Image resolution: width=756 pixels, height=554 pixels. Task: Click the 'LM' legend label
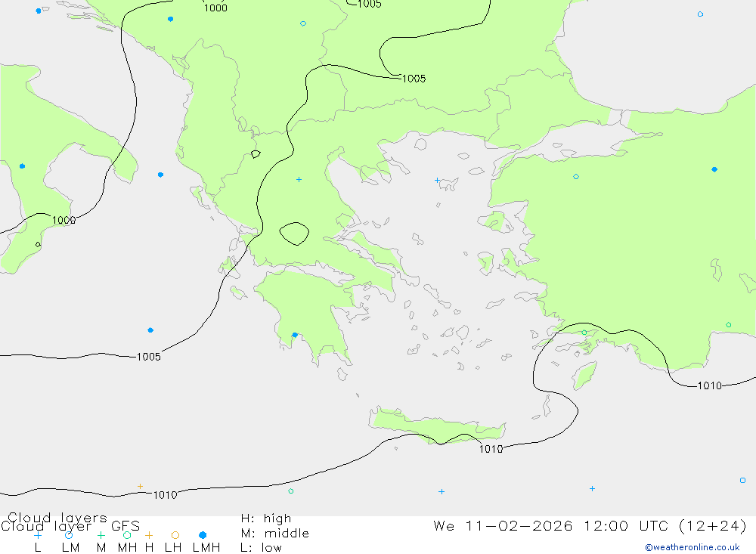tap(71, 548)
